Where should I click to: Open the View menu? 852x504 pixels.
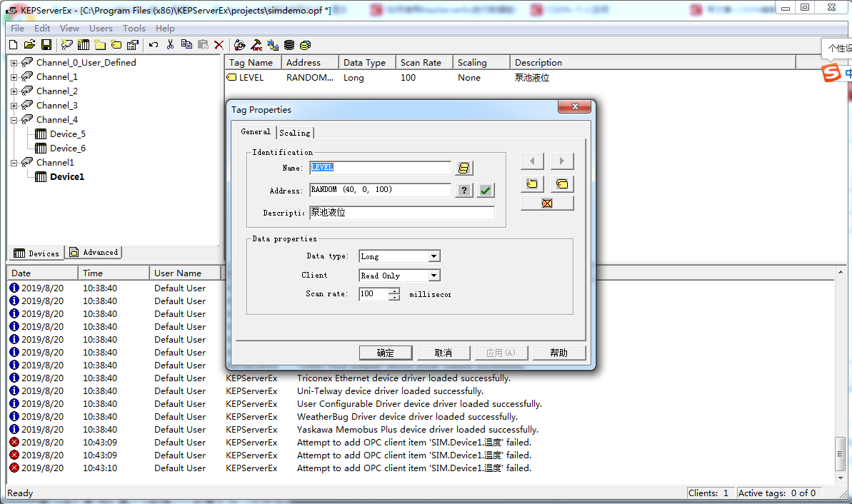tap(69, 29)
